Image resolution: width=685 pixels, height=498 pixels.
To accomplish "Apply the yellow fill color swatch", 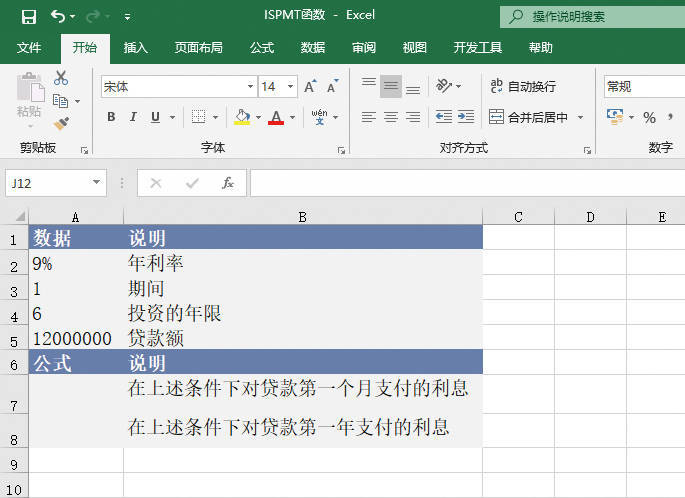I will (x=241, y=117).
